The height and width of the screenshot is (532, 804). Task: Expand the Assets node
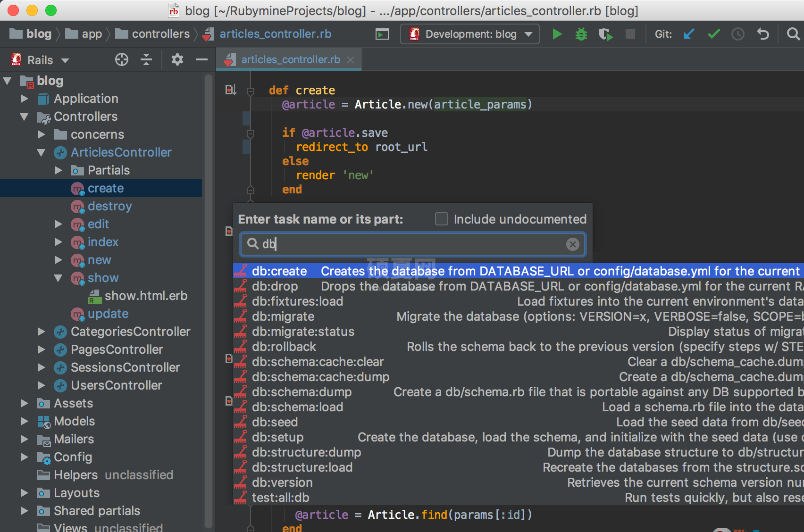click(25, 403)
